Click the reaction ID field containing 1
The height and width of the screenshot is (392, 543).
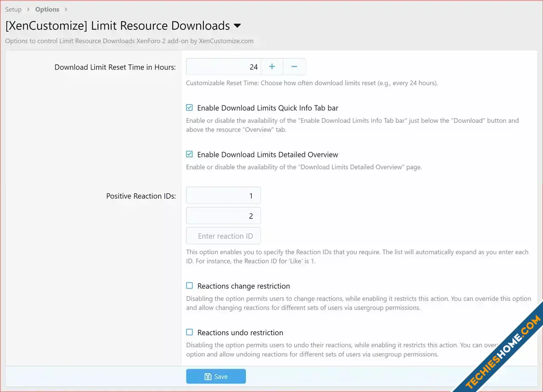point(224,195)
